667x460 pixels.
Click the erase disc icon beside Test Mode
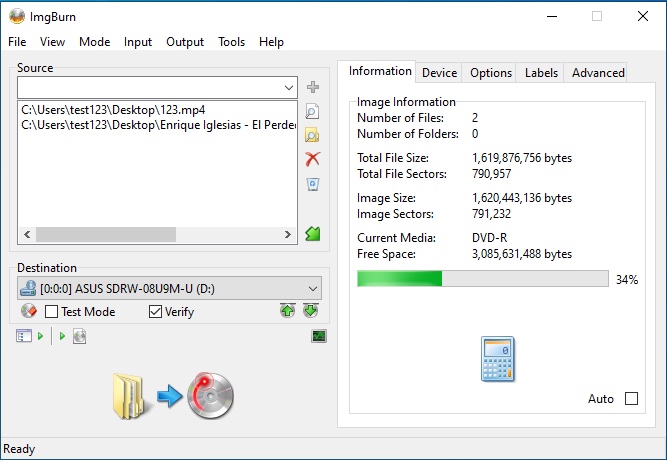pos(29,311)
